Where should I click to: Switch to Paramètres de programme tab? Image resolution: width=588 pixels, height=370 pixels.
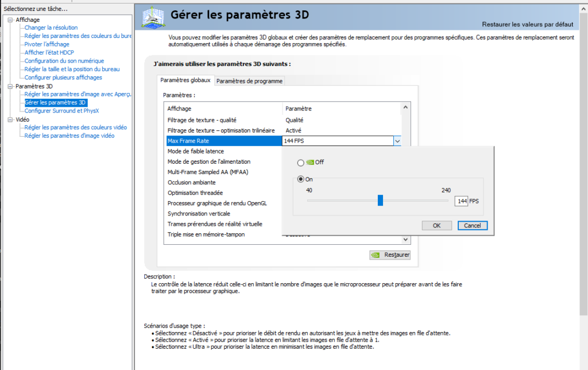point(249,81)
